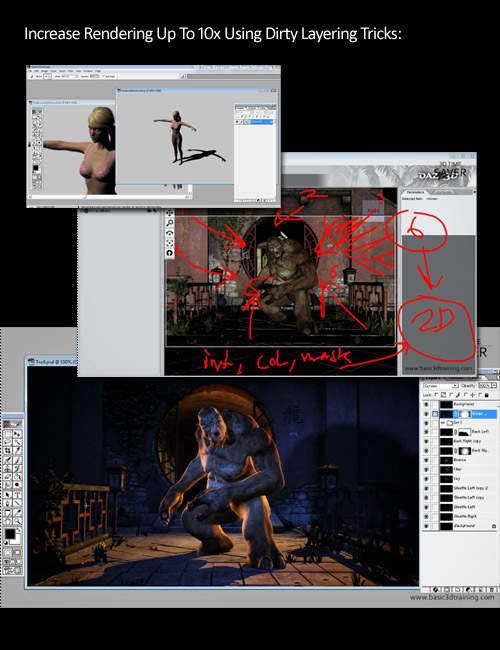Select the background color swatch
Image resolution: width=500 pixels, height=650 pixels.
coord(17,542)
